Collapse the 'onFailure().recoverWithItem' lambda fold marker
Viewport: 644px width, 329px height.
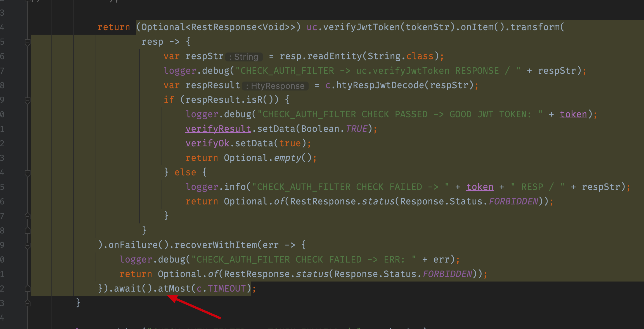click(27, 246)
